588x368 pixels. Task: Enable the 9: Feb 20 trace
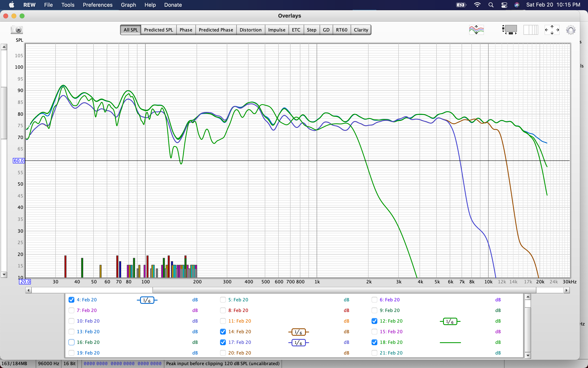point(374,310)
